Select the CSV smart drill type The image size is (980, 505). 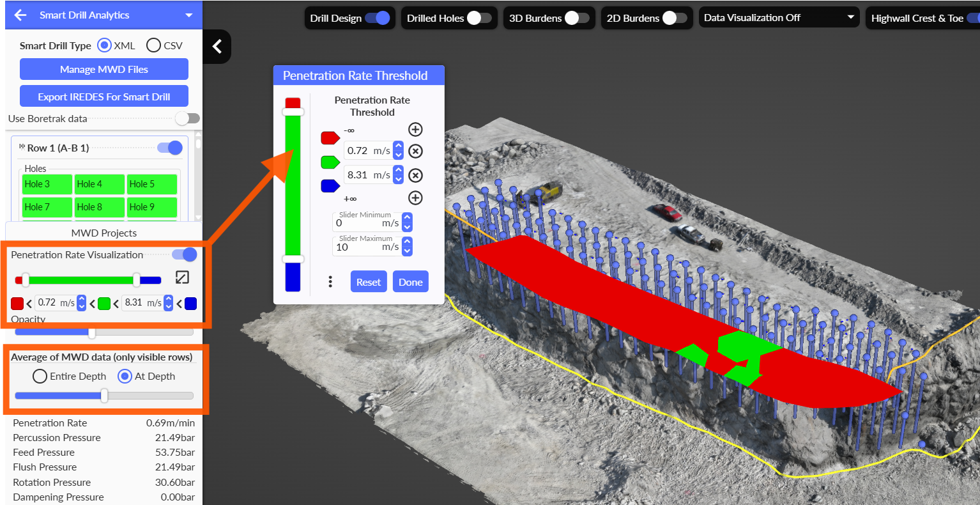(x=153, y=45)
